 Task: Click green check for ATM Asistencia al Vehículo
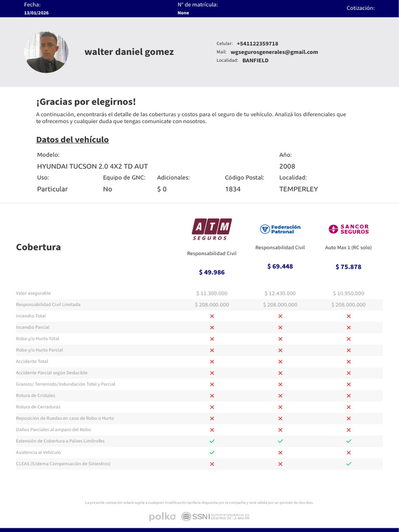tap(212, 453)
